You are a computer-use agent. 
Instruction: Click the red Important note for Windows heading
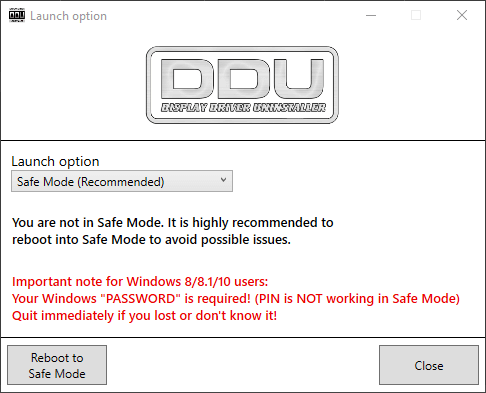(x=140, y=282)
